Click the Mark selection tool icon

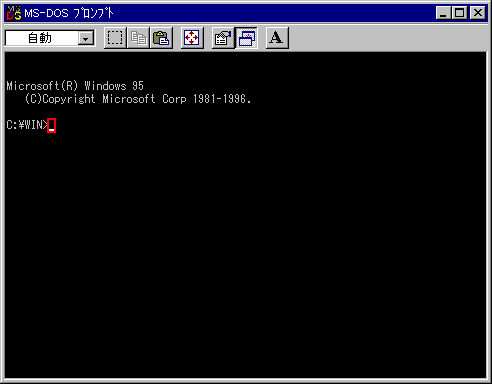pyautogui.click(x=115, y=38)
